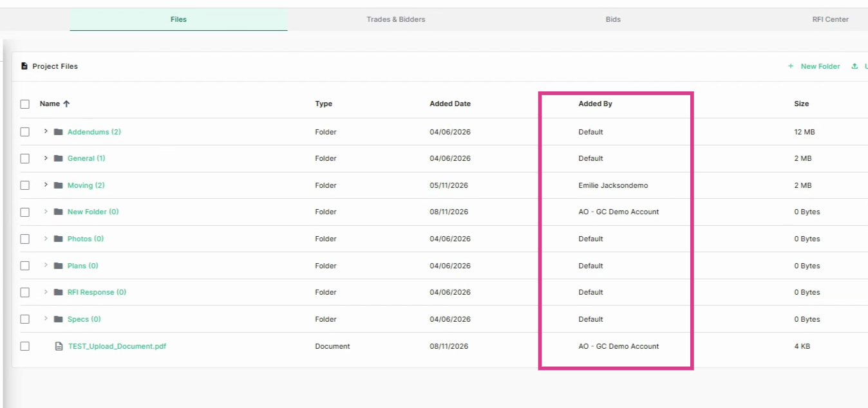Expand the RFI Response folder chevron

(46, 292)
